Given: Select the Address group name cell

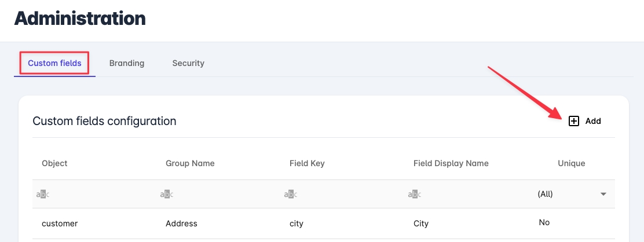Looking at the screenshot, I should [x=181, y=223].
